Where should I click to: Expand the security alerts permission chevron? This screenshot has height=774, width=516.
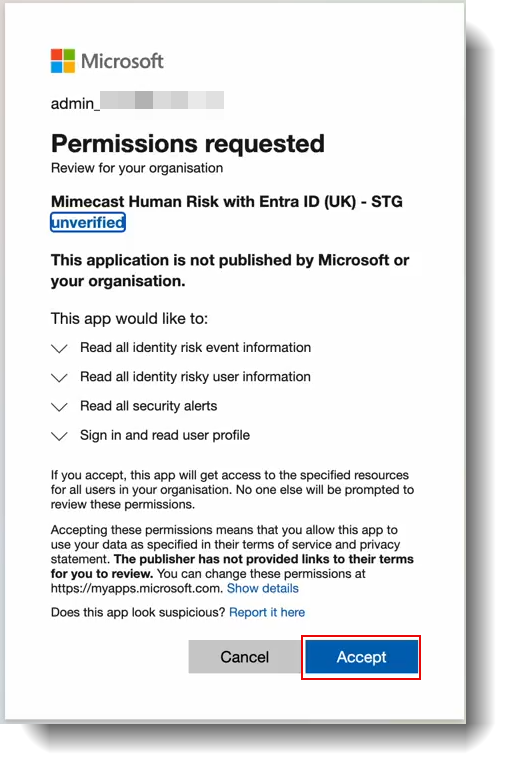click(59, 407)
